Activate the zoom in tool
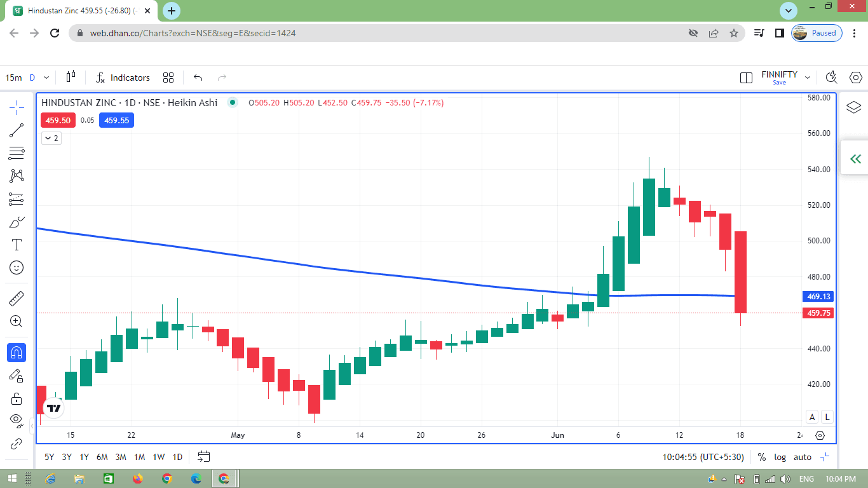Screen dimensions: 868x488 click(x=17, y=321)
